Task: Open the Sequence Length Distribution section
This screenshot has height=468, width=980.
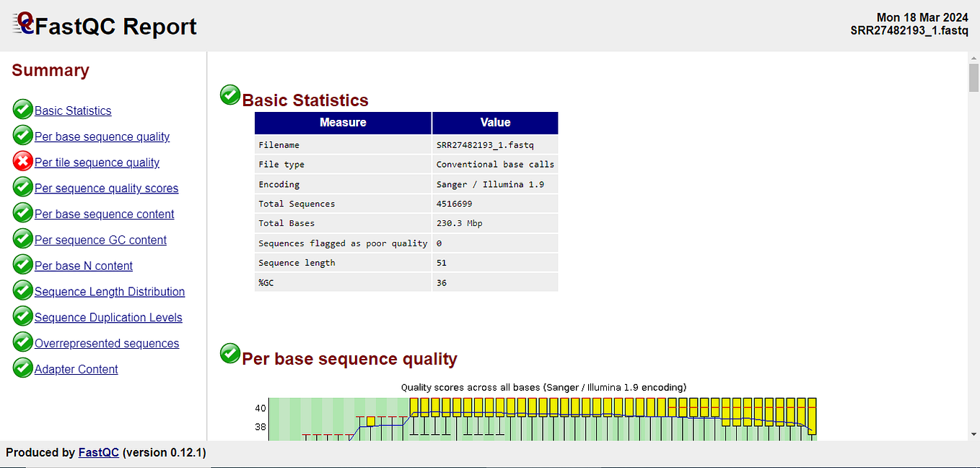Action: [110, 291]
